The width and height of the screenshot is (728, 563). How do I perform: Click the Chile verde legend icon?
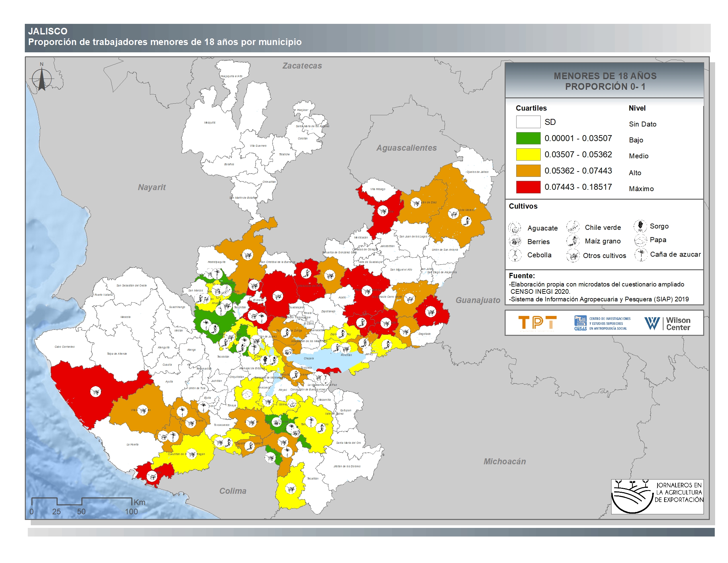[573, 227]
